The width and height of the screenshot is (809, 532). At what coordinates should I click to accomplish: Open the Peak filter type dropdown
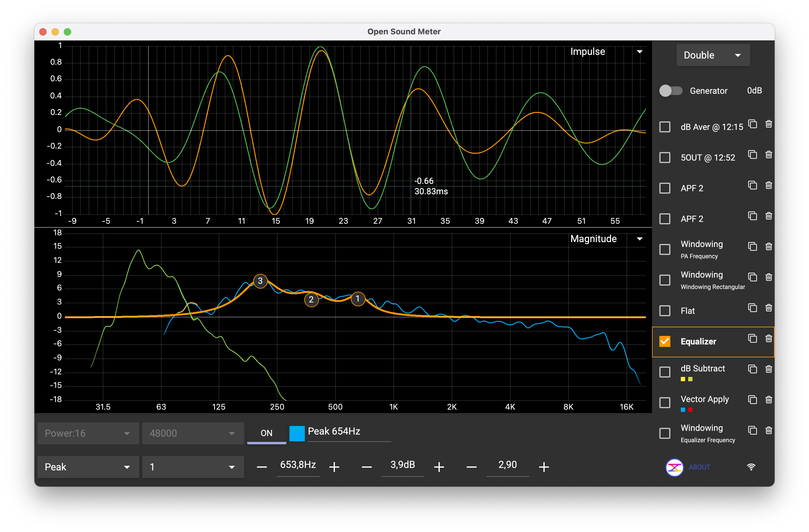pyautogui.click(x=88, y=467)
